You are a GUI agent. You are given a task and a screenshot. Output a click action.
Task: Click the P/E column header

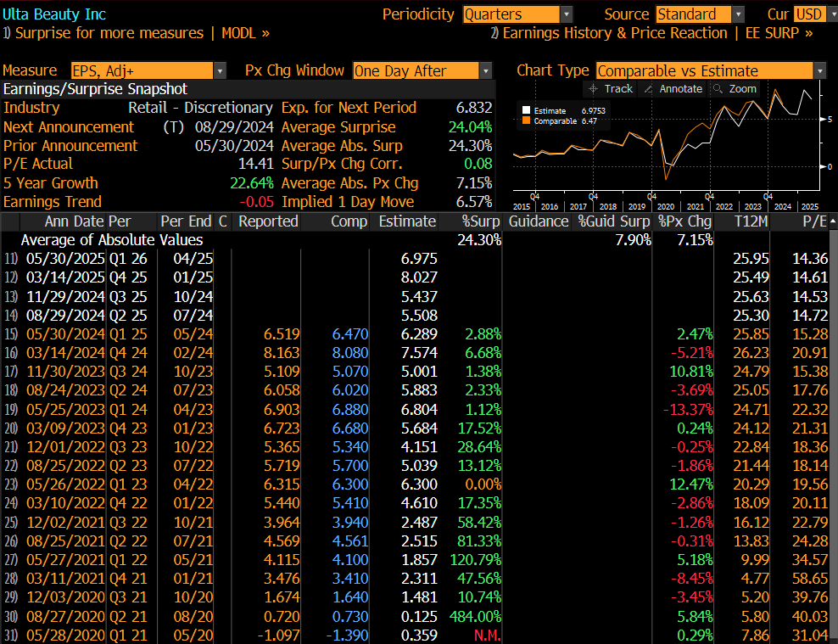coord(814,221)
